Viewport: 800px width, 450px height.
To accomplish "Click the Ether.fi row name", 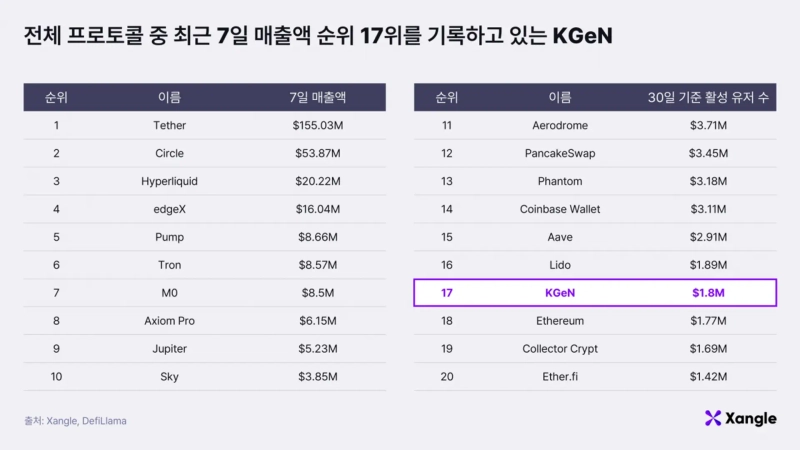I will click(560, 377).
